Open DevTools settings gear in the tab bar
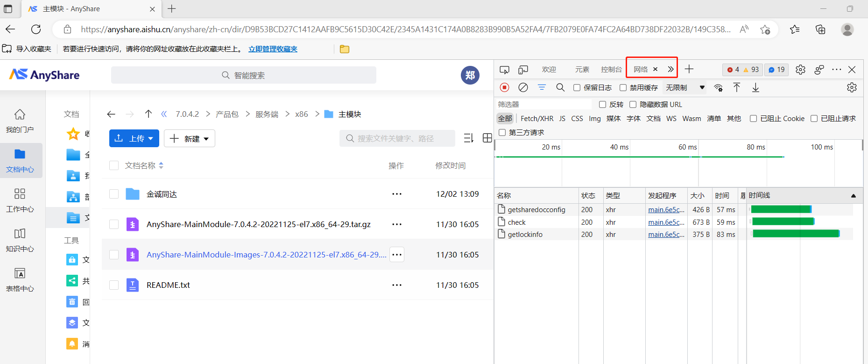The width and height of the screenshot is (868, 364). click(800, 70)
